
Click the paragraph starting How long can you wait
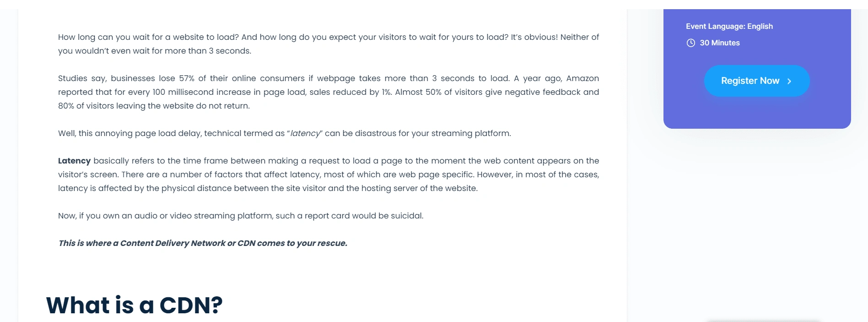(x=328, y=44)
